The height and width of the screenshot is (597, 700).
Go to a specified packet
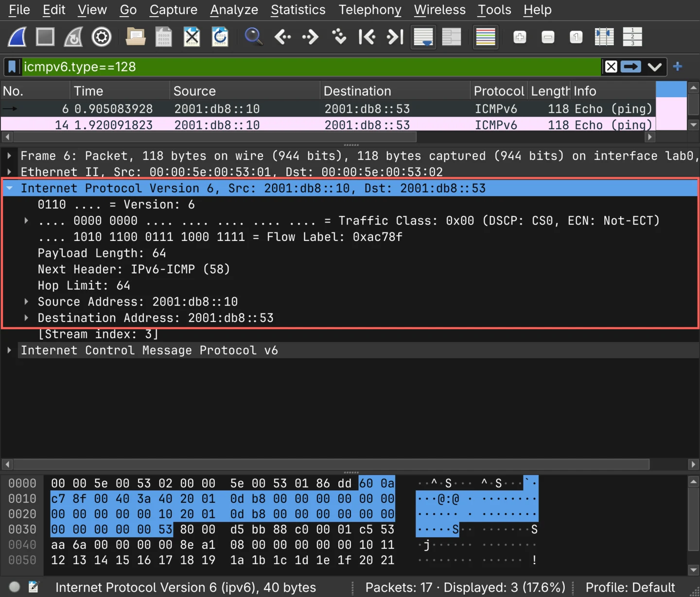pyautogui.click(x=339, y=37)
